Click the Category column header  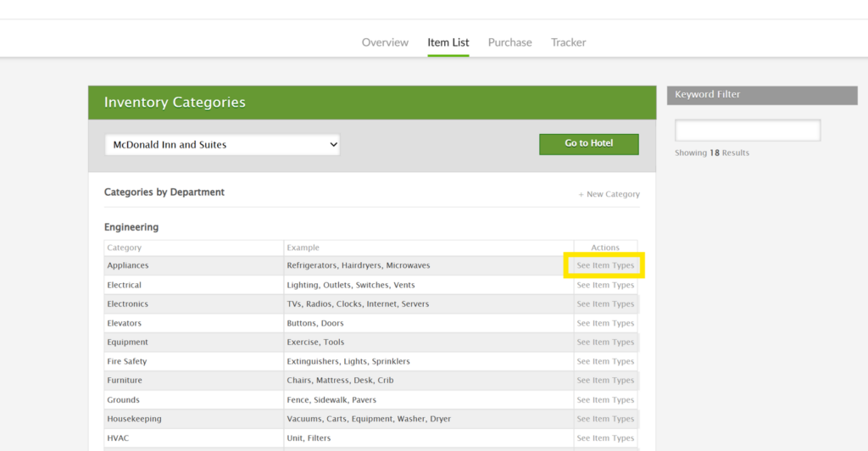point(125,248)
